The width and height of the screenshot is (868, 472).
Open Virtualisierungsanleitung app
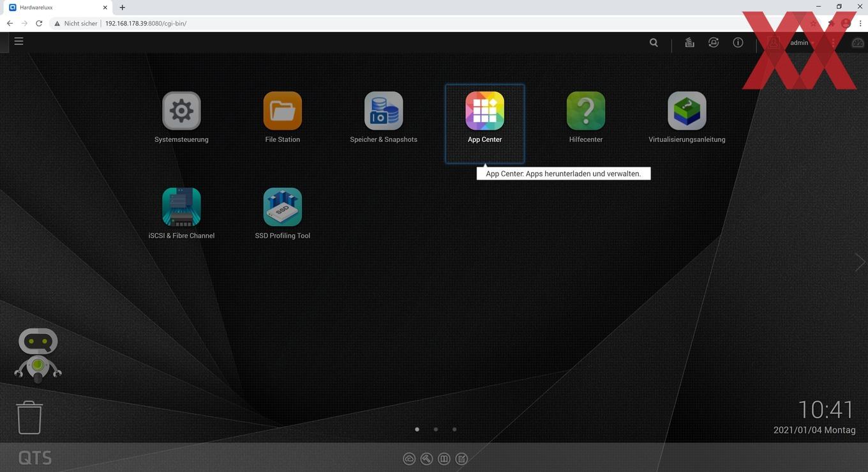[687, 111]
